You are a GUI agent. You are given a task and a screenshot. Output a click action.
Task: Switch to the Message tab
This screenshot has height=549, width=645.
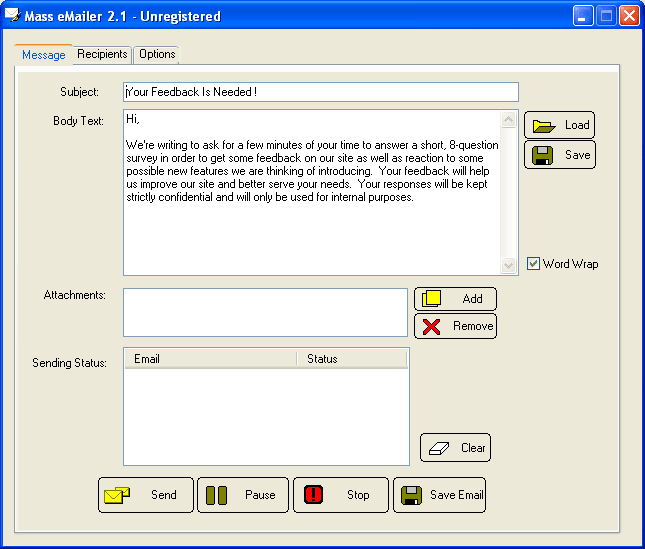tap(44, 55)
